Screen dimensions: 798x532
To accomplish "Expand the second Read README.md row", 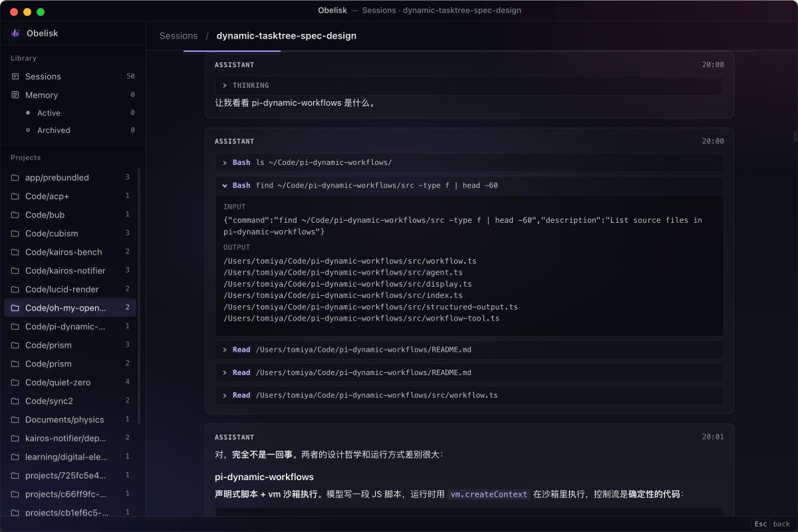I will [469, 372].
